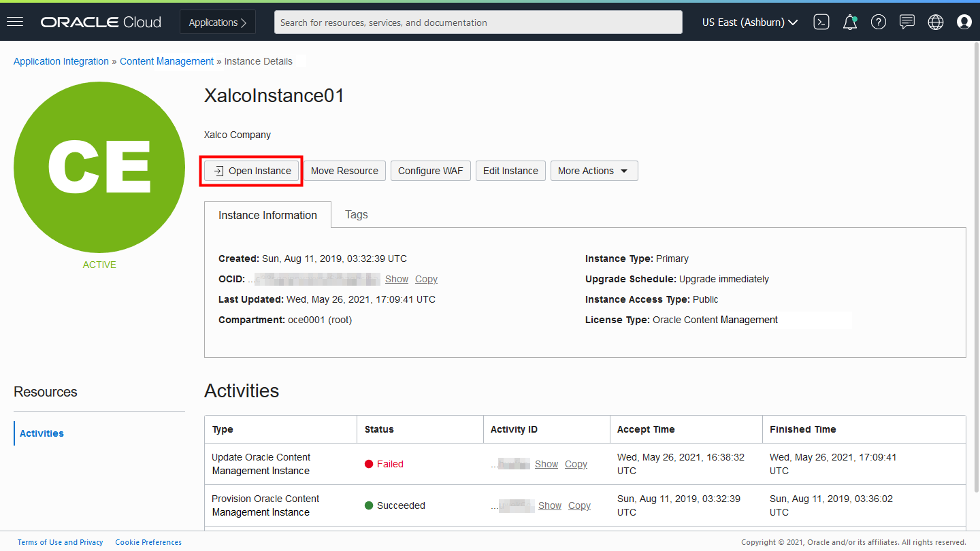Select Activities in the Resources list
The image size is (980, 551).
[x=42, y=433]
